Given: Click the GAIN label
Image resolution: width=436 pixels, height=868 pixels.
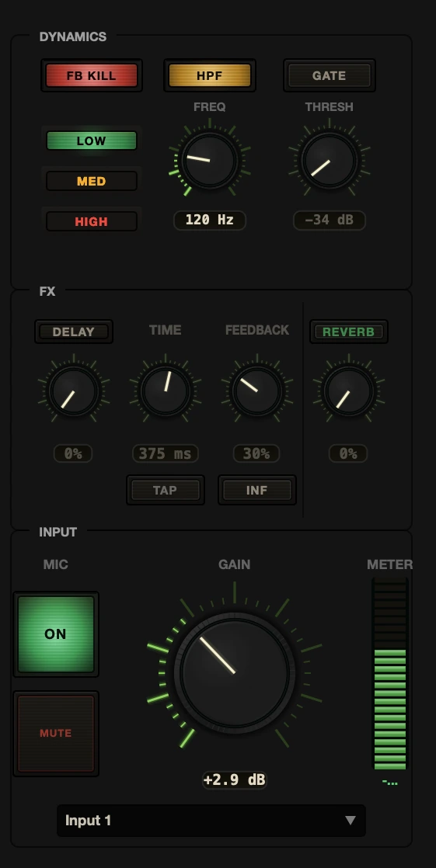Looking at the screenshot, I should (x=235, y=564).
